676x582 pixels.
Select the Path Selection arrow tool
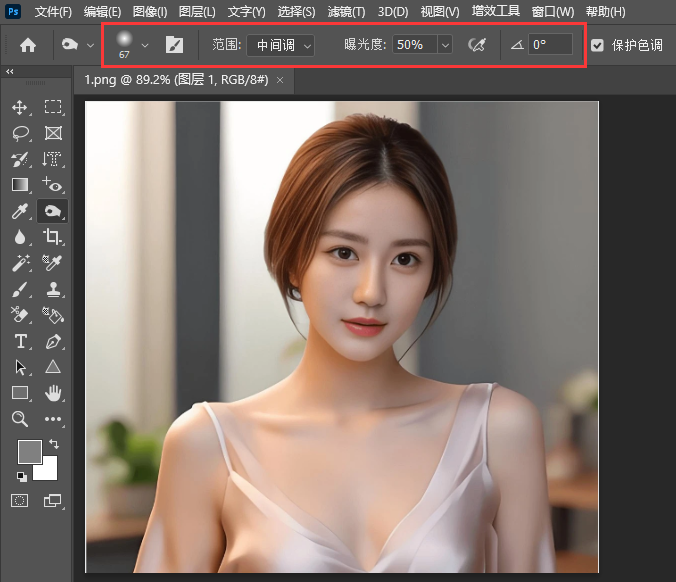click(x=20, y=367)
